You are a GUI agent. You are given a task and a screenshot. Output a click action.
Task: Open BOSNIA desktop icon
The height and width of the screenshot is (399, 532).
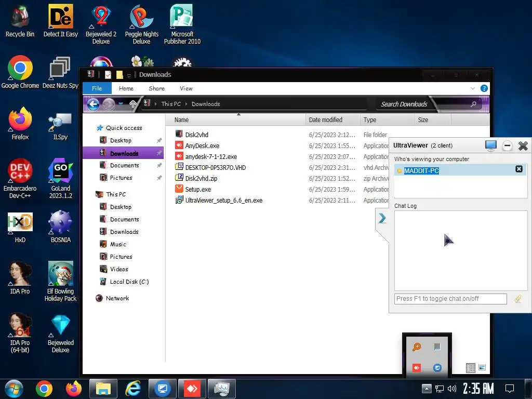point(60,228)
